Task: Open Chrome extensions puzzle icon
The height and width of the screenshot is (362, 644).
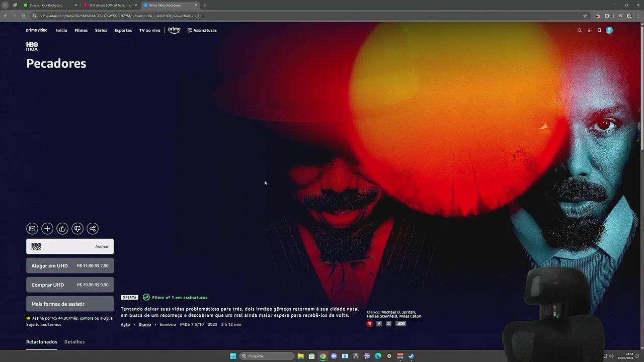Action: click(607, 16)
